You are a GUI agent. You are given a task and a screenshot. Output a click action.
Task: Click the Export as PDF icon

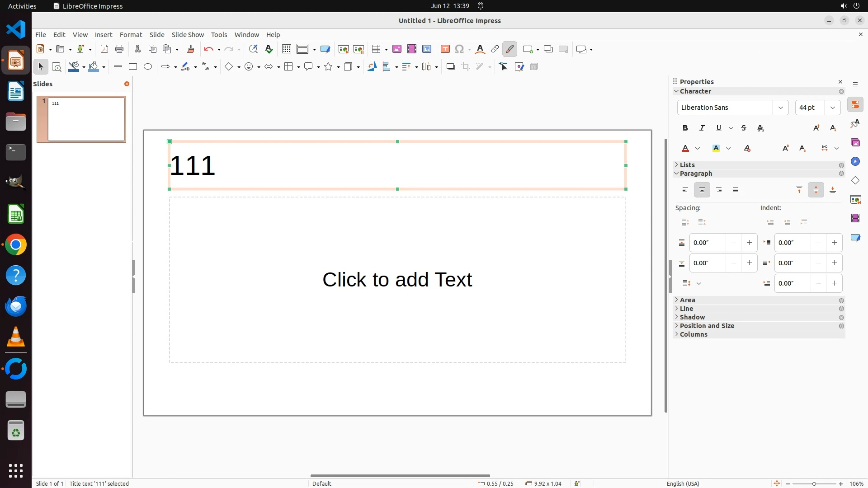click(104, 49)
